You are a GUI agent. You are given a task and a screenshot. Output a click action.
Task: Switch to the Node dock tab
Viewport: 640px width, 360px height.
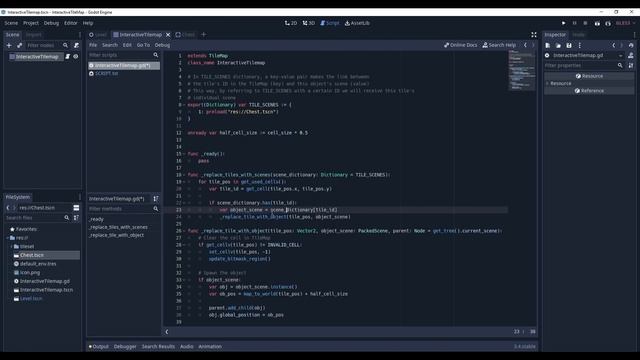coord(579,35)
